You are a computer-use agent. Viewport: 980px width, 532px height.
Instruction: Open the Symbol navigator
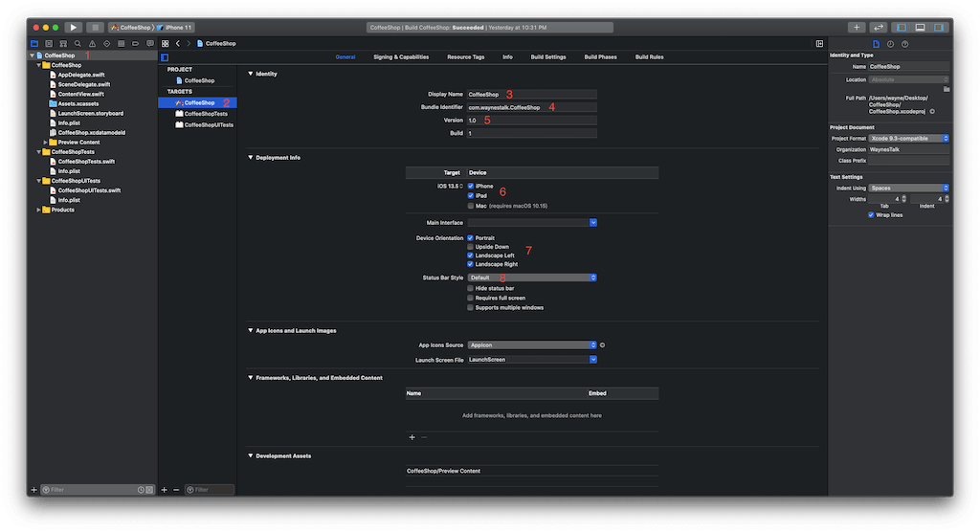[63, 44]
